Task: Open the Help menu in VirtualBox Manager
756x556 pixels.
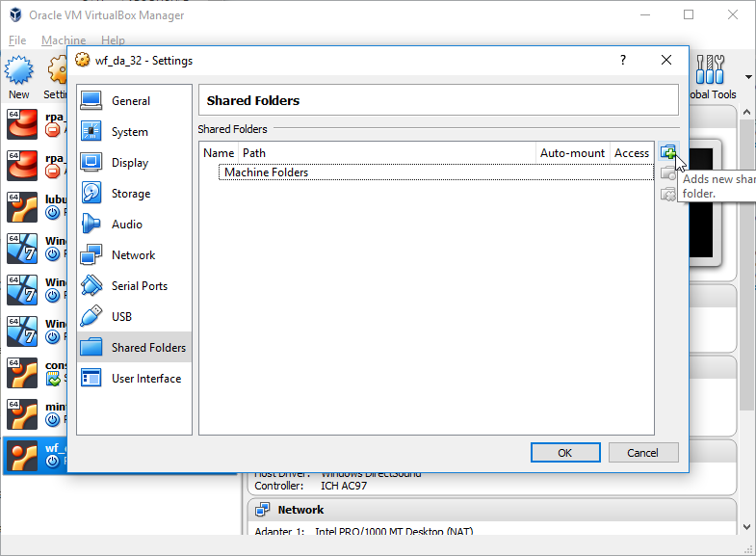Action: click(113, 40)
